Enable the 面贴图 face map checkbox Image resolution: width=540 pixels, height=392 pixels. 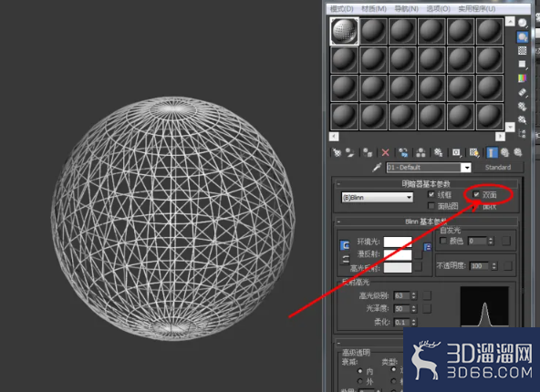click(431, 206)
